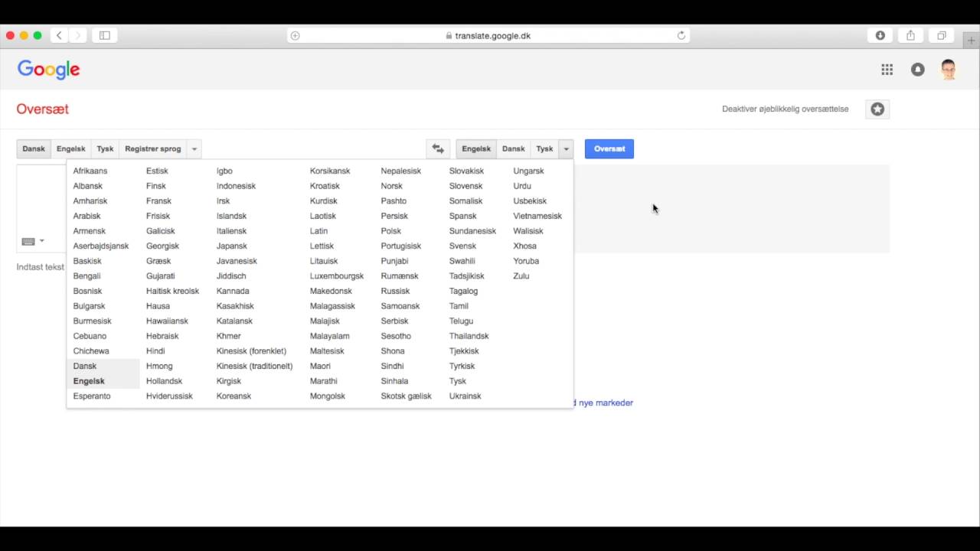Choose Russisk from language list
This screenshot has height=551, width=980.
point(395,291)
